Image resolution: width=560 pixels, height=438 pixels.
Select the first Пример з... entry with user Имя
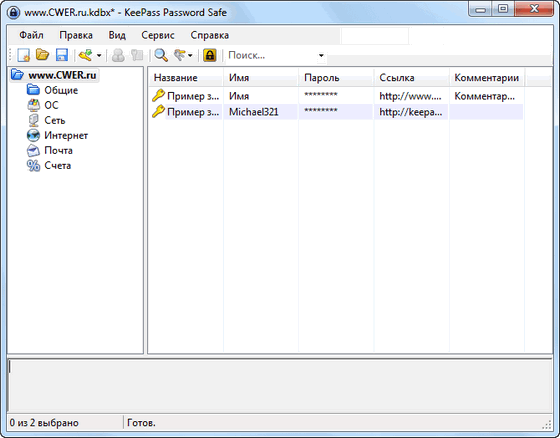[193, 96]
